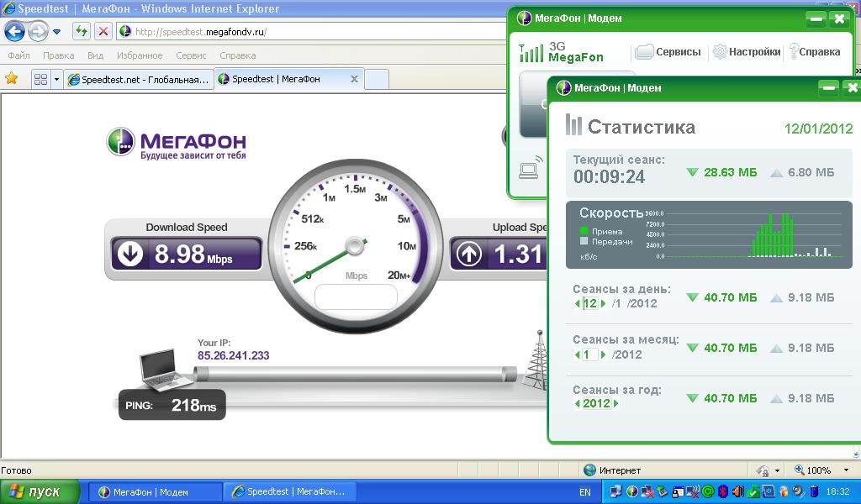Click the transfer progress pipe bar
The width and height of the screenshot is (861, 504).
pos(356,374)
